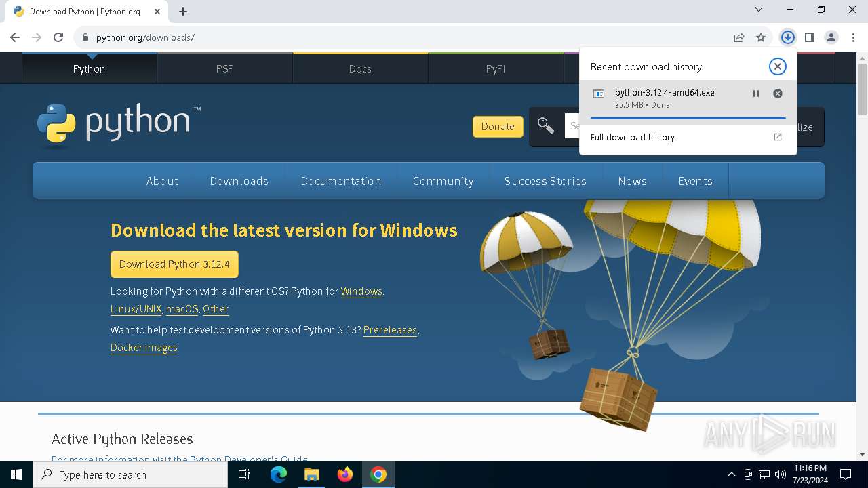The width and height of the screenshot is (868, 488).
Task: Click the python logo
Action: pyautogui.click(x=119, y=124)
